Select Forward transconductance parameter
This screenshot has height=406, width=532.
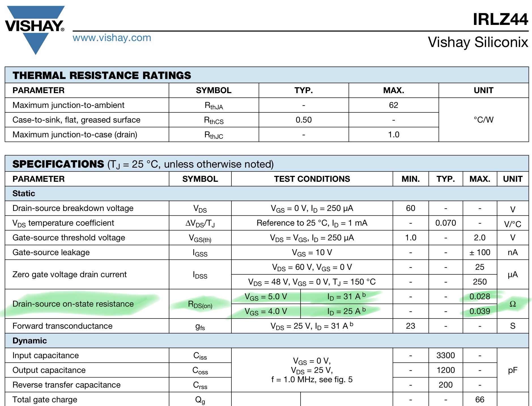point(62,326)
